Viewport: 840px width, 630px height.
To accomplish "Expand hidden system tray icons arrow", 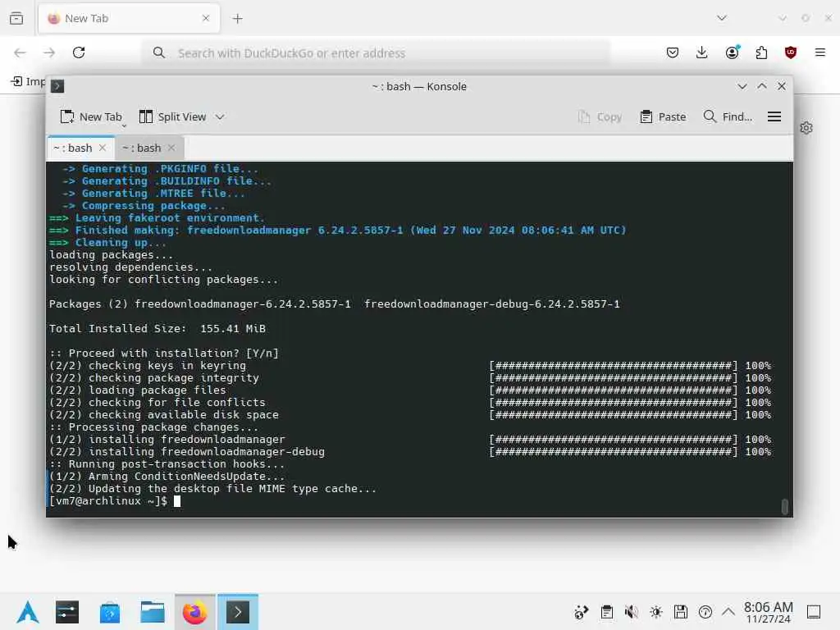I will coord(728,612).
